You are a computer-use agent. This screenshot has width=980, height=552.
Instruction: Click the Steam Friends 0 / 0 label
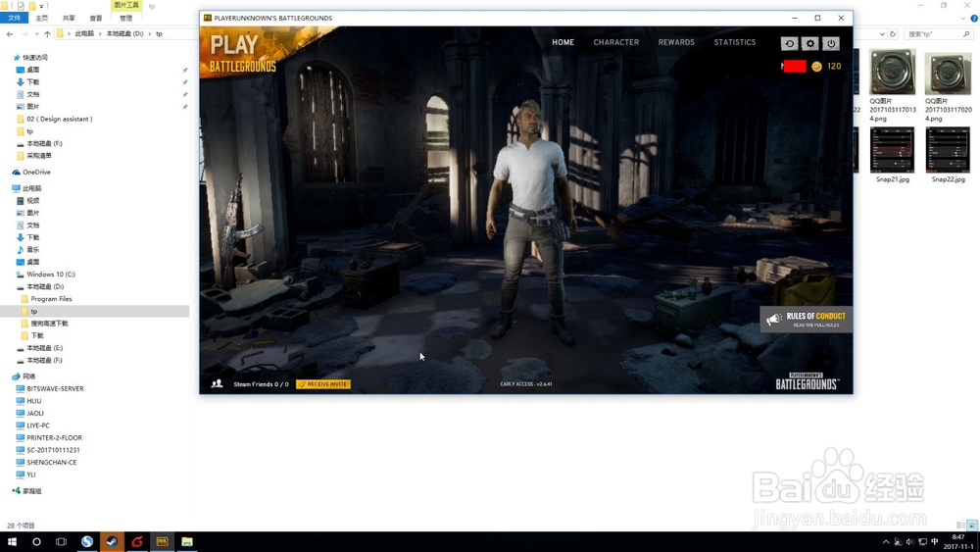261,383
